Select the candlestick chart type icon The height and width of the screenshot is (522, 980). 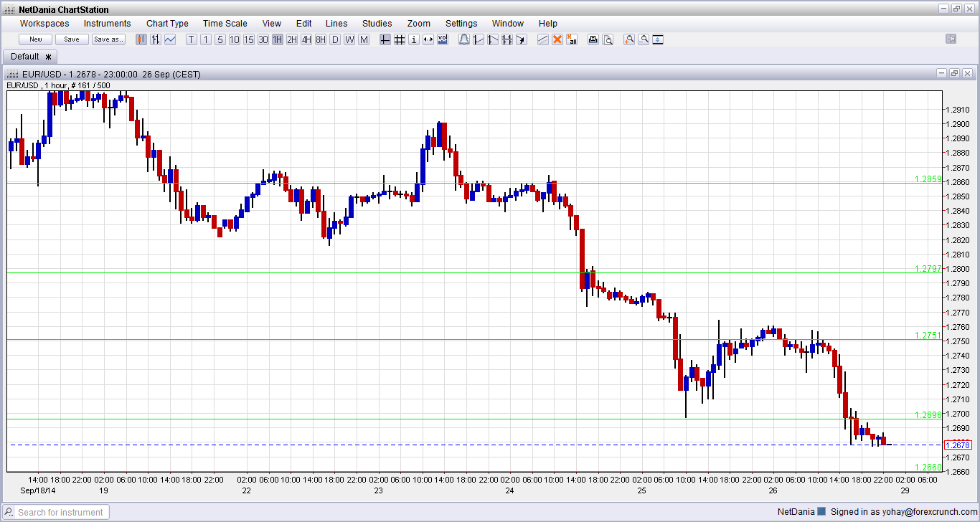click(141, 39)
